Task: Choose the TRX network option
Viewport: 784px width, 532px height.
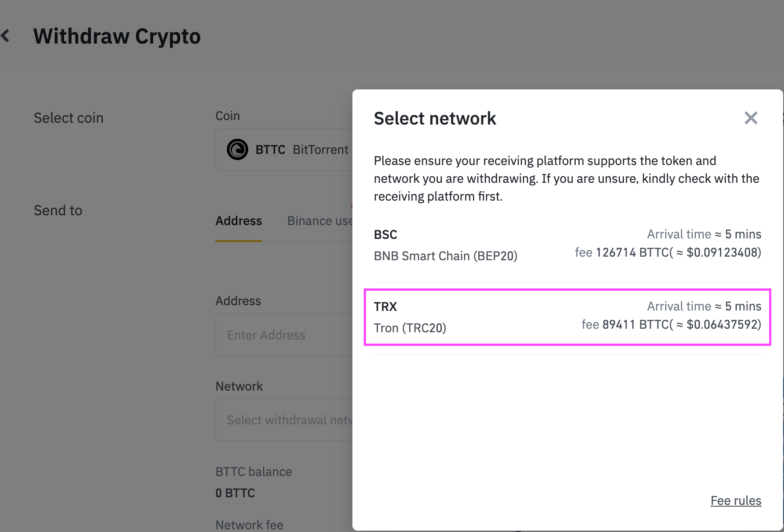Action: tap(567, 317)
